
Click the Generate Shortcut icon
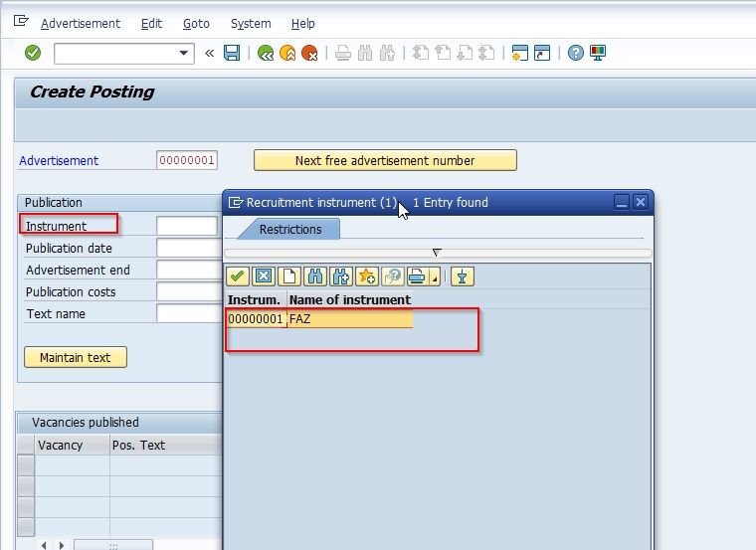(x=542, y=53)
